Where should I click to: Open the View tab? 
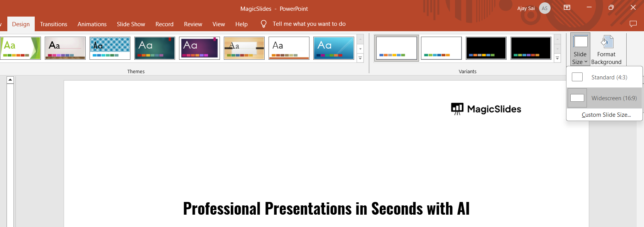[218, 24]
